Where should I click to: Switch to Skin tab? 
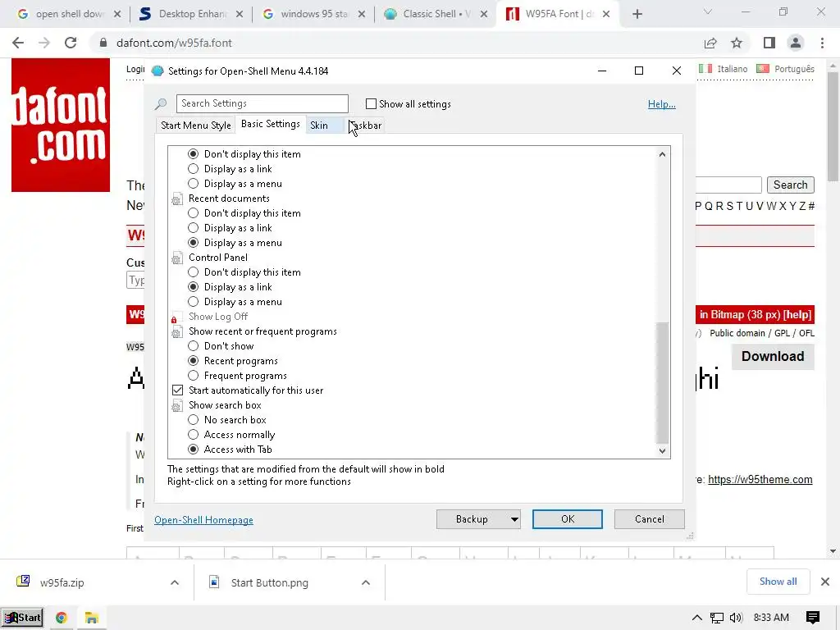(x=319, y=126)
